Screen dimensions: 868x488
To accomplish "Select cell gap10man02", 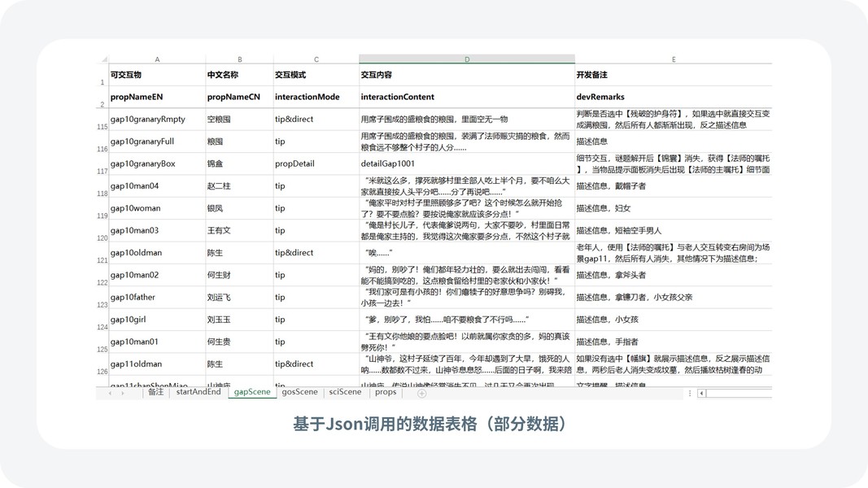I will pyautogui.click(x=157, y=275).
